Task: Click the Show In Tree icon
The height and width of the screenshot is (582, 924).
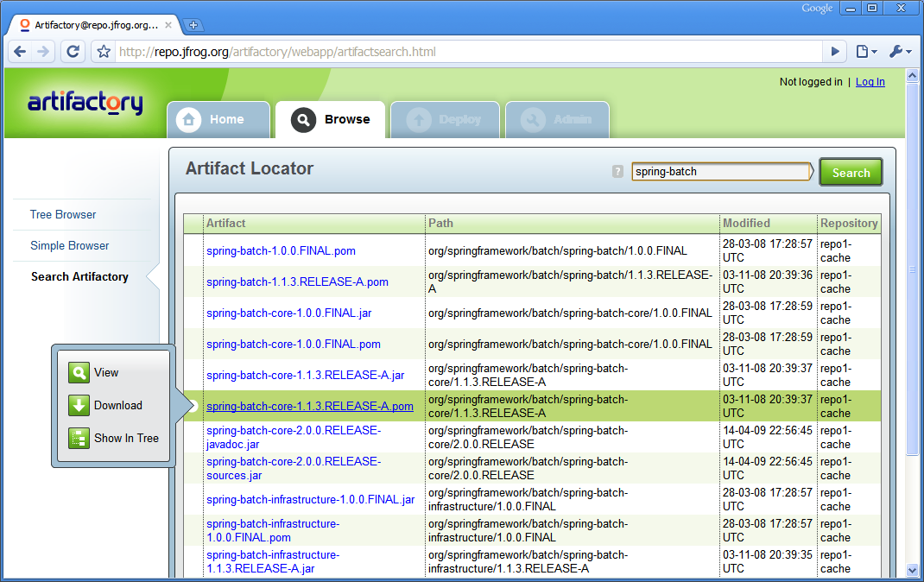Action: pos(79,439)
